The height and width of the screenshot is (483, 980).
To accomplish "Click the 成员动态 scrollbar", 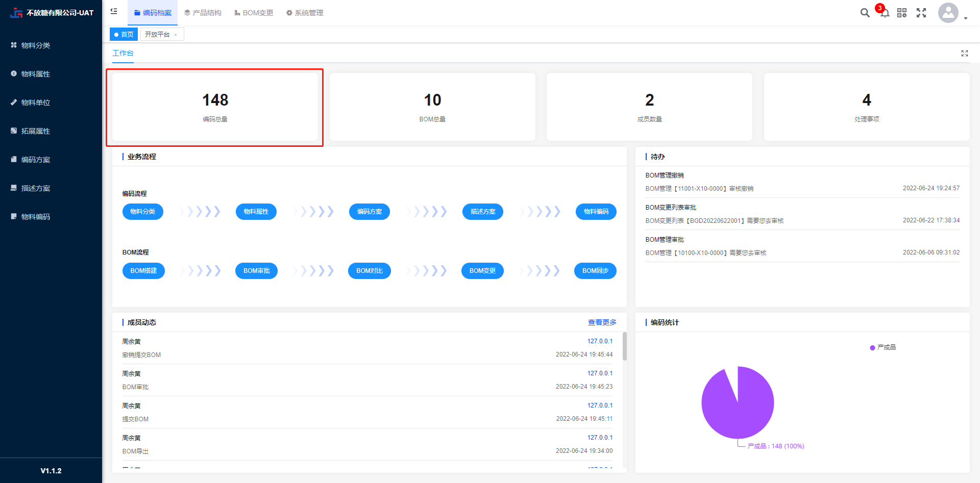I will 625,347.
